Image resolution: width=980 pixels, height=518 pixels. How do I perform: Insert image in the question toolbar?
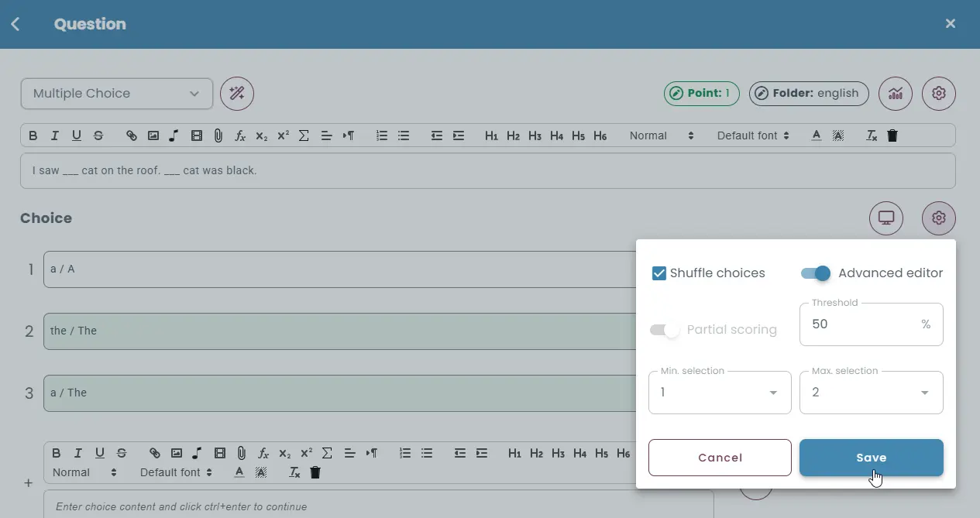(x=153, y=136)
